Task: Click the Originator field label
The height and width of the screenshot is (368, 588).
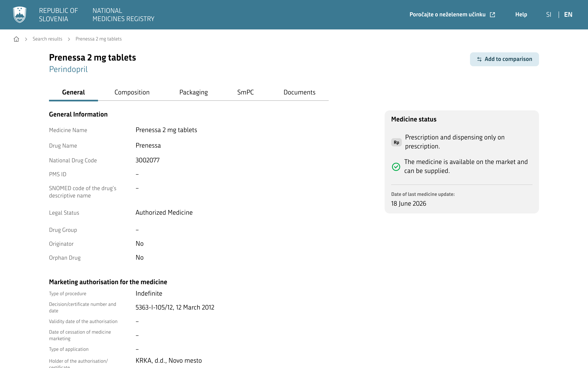Action: pyautogui.click(x=61, y=244)
